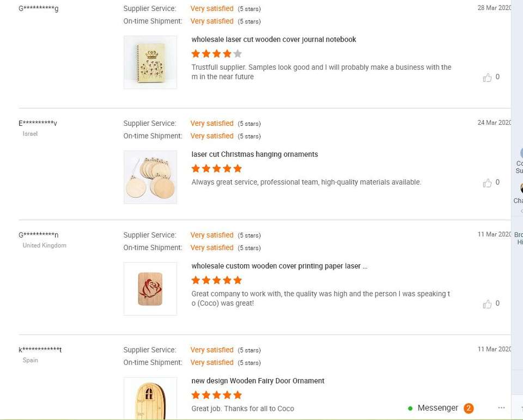This screenshot has width=523, height=420.
Task: Open the Messenger chat bar
Action: coord(437,408)
